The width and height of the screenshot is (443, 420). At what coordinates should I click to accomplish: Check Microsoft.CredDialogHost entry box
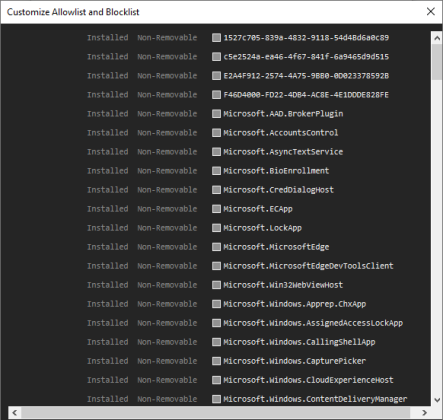coord(216,190)
